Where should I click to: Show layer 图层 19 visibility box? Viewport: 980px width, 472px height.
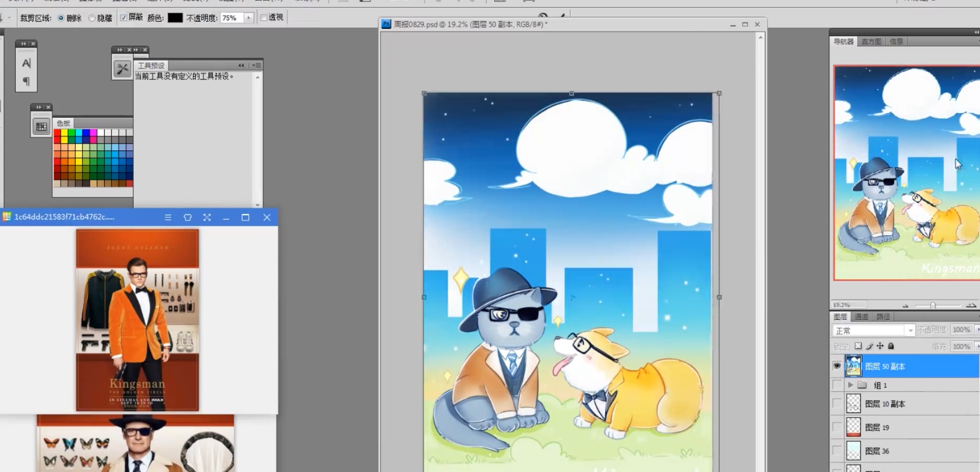point(837,427)
